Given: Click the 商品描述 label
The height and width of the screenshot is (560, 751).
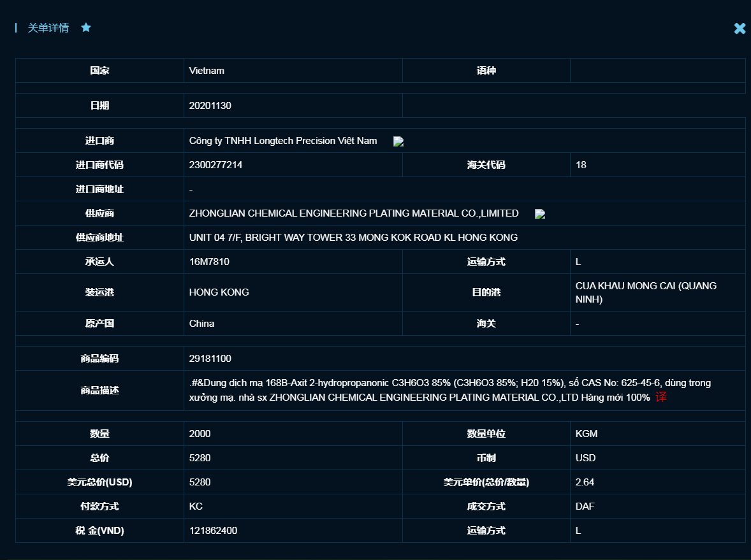Looking at the screenshot, I should click(x=99, y=390).
